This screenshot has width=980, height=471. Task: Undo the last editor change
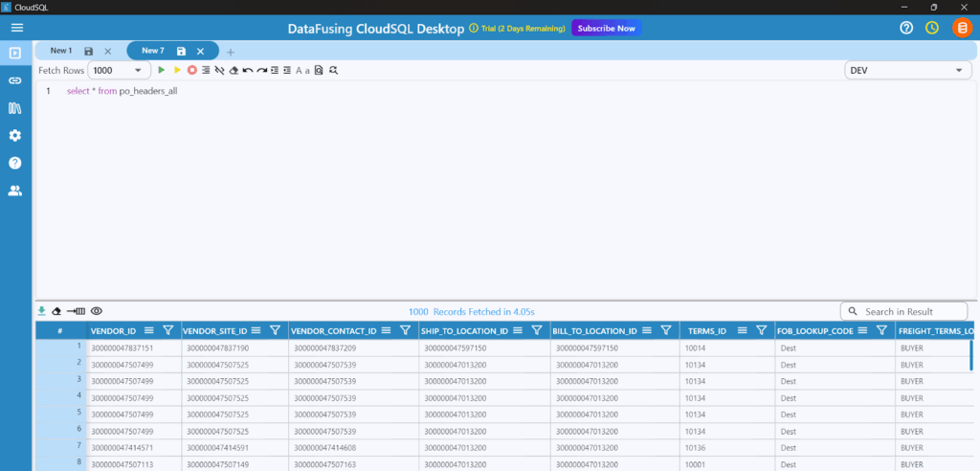point(248,71)
